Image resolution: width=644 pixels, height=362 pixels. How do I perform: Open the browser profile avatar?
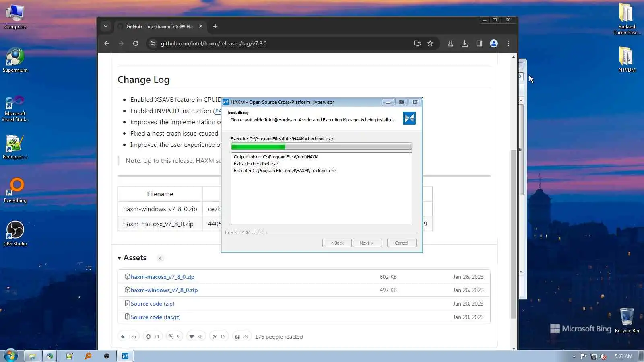(x=494, y=43)
